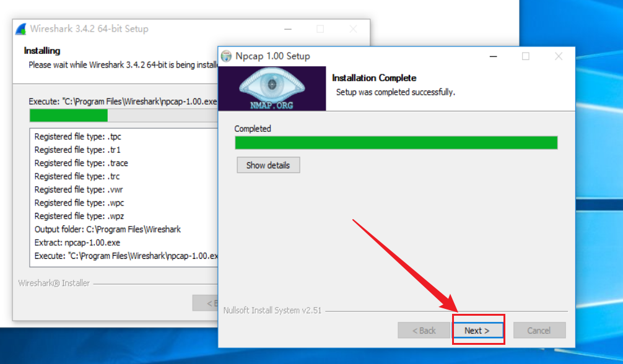Click the Wireshark shark fin title icon
The height and width of the screenshot is (364, 623).
[x=21, y=29]
